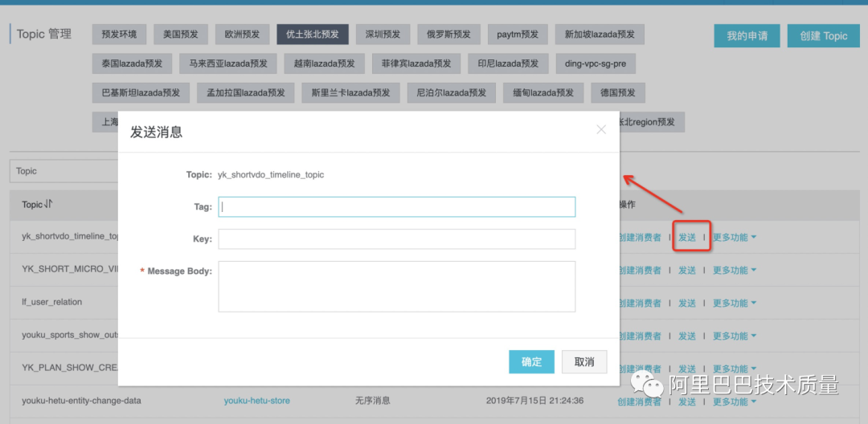Choose 越南lazada预发 environment

[325, 63]
